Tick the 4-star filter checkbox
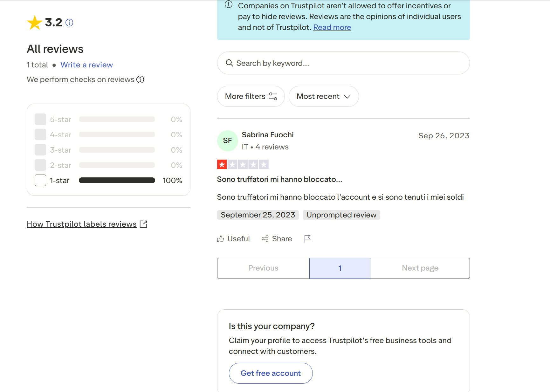Viewport: 550px width, 392px height. pyautogui.click(x=40, y=134)
